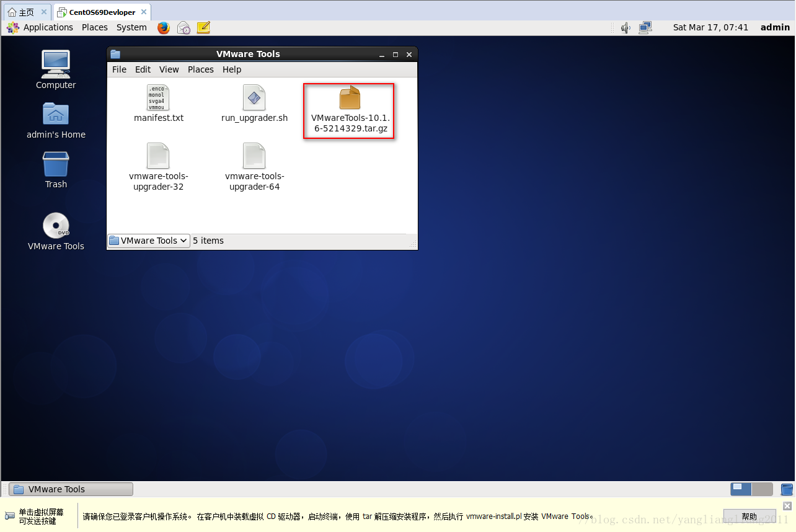The width and height of the screenshot is (796, 532).
Task: Click the 'VMware Tools' window title text
Action: point(248,54)
